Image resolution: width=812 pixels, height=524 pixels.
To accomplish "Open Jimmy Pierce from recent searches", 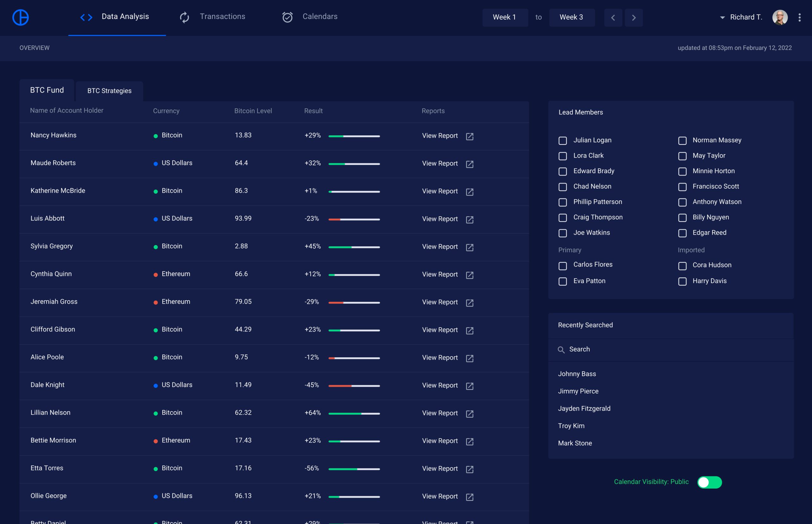I will [x=578, y=391].
